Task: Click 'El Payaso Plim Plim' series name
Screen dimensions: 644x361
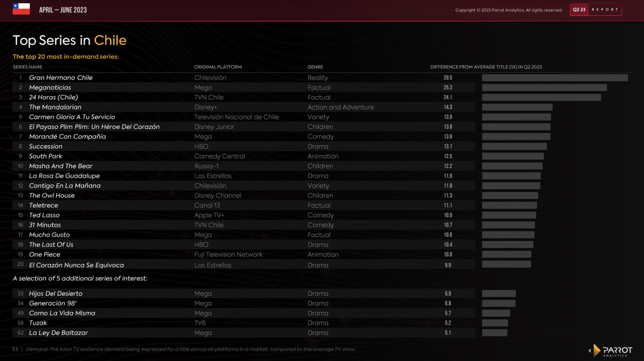Action: click(x=94, y=127)
